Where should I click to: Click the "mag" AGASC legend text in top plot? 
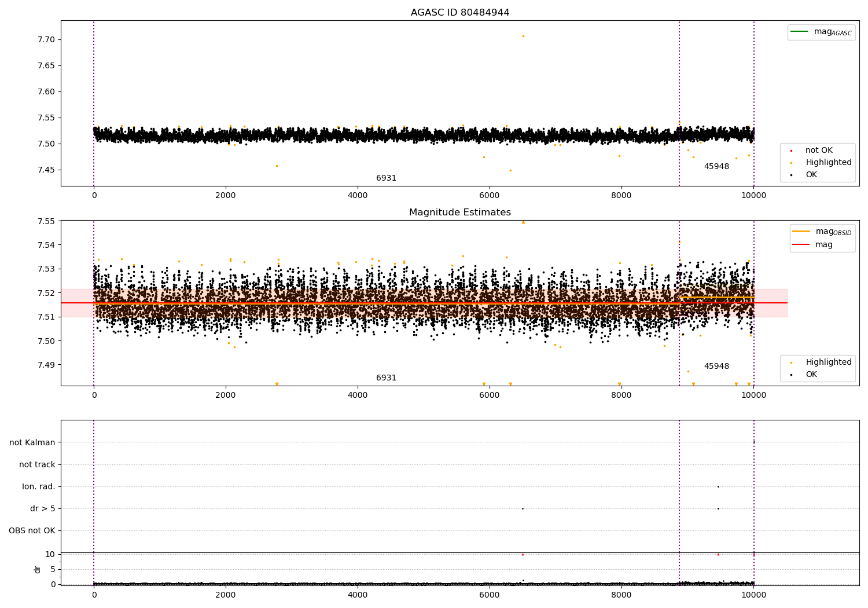coord(833,32)
